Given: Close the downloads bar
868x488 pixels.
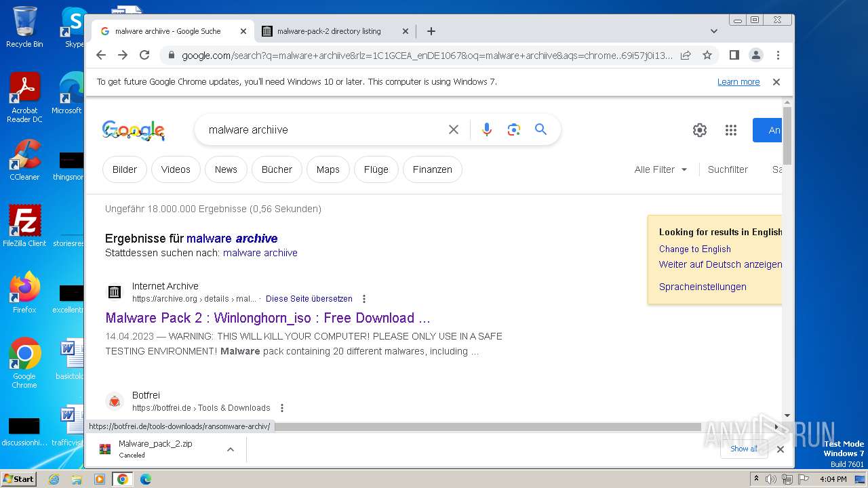Looking at the screenshot, I should tap(781, 449).
